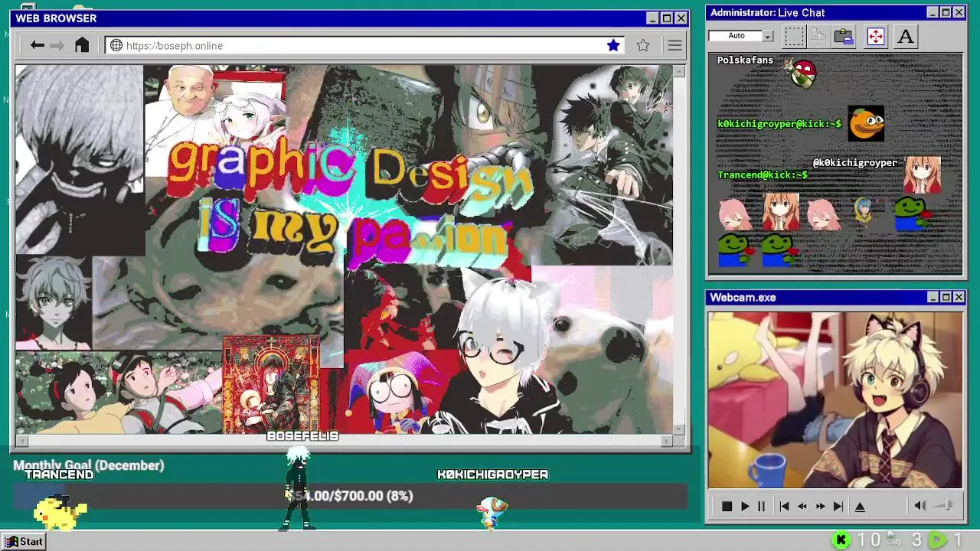Screen dimensions: 980x551
Task: Click skip to previous in Webcam.exe
Action: click(x=784, y=507)
